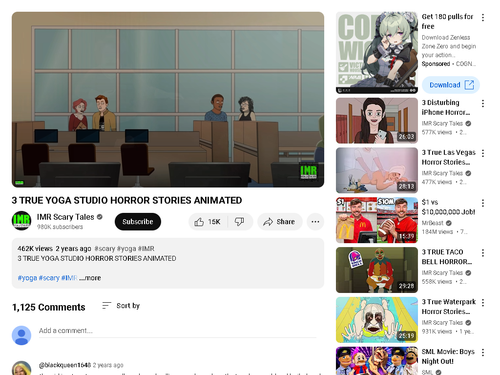Play the 3 True Las Vegas Horror thumbnail
This screenshot has height=375, width=500.
click(x=377, y=170)
